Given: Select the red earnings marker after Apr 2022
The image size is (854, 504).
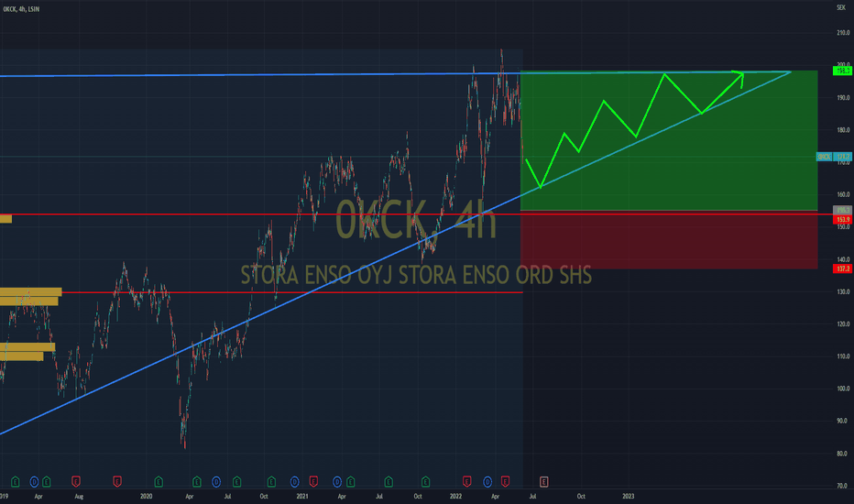Looking at the screenshot, I should pyautogui.click(x=506, y=482).
